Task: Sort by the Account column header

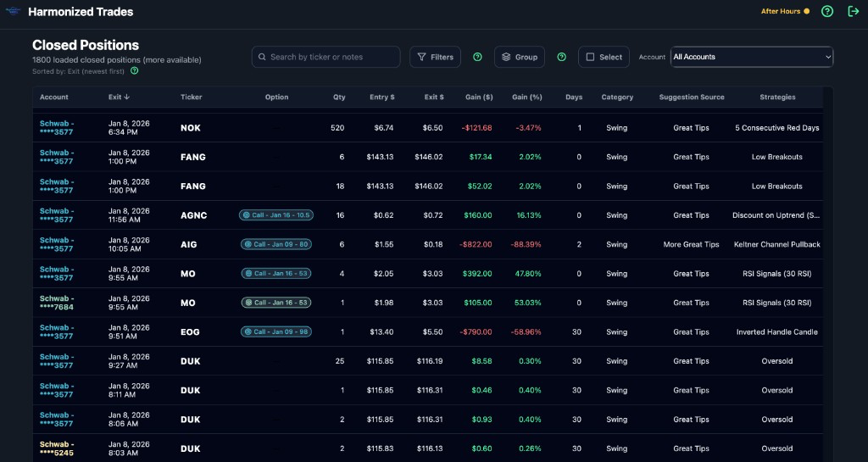Action: pos(53,97)
